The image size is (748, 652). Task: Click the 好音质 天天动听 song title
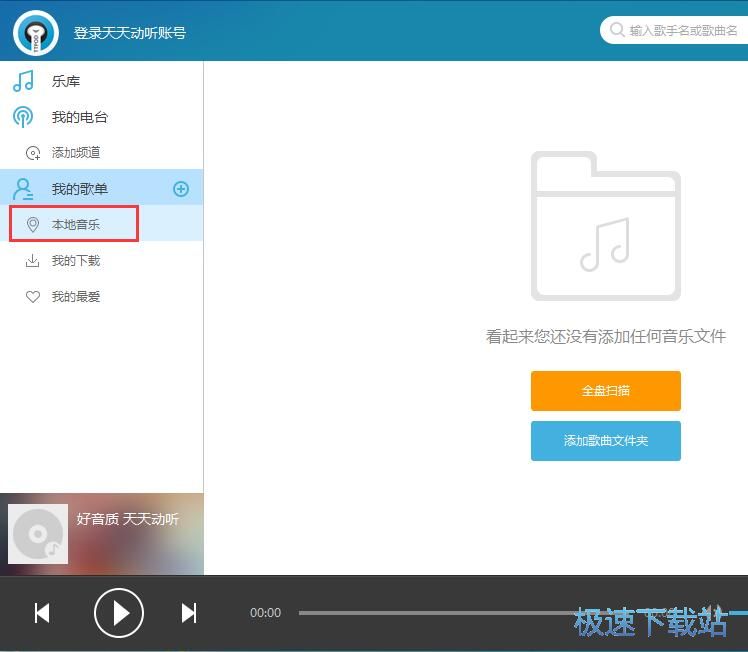click(x=128, y=519)
